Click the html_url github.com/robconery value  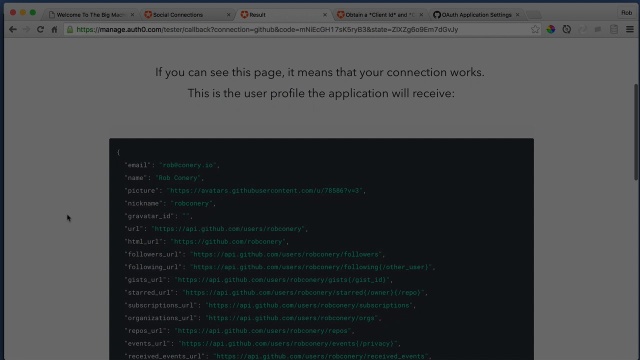[228, 242]
